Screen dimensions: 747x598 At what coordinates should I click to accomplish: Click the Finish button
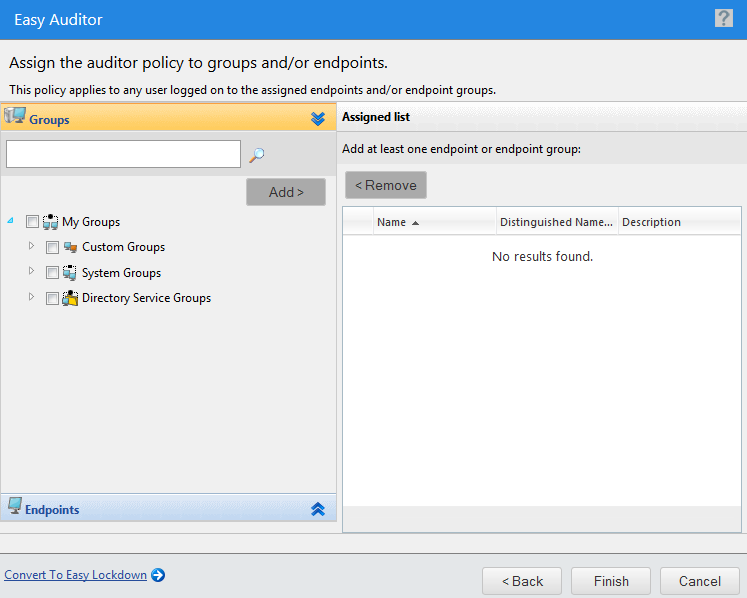click(611, 581)
